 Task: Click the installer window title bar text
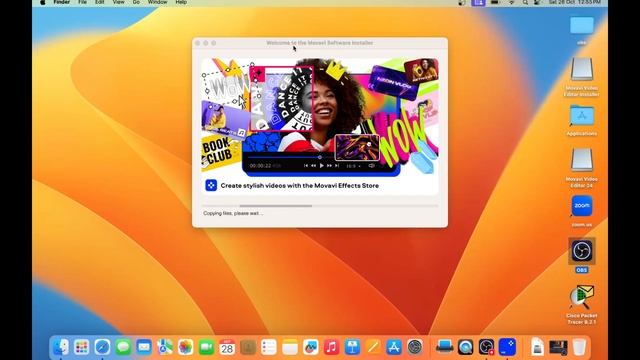[320, 42]
